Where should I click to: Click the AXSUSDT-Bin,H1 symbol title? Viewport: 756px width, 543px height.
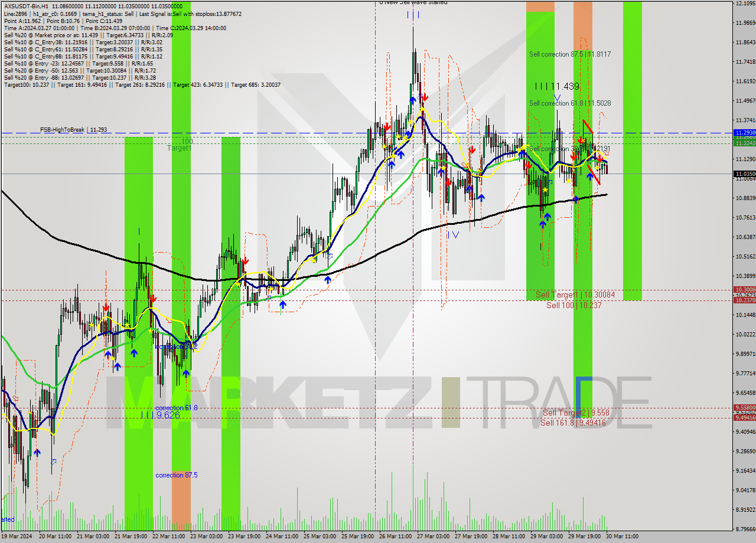(25, 6)
